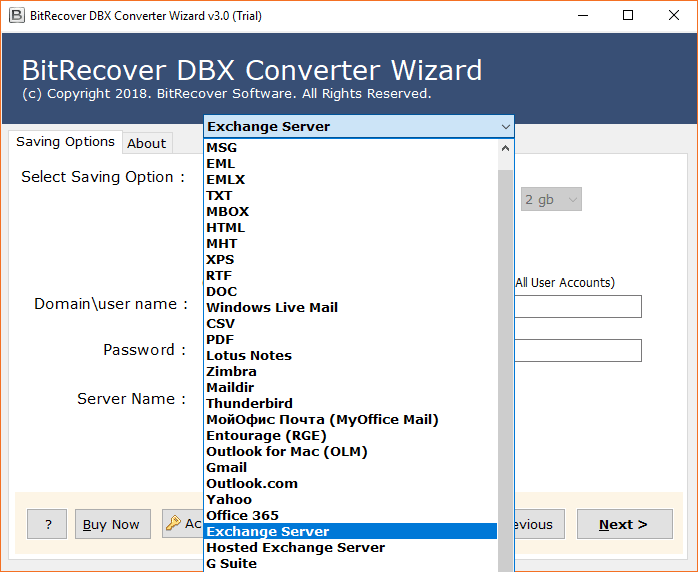Click the Password input field
Viewport: 698px width, 572px height.
[577, 350]
